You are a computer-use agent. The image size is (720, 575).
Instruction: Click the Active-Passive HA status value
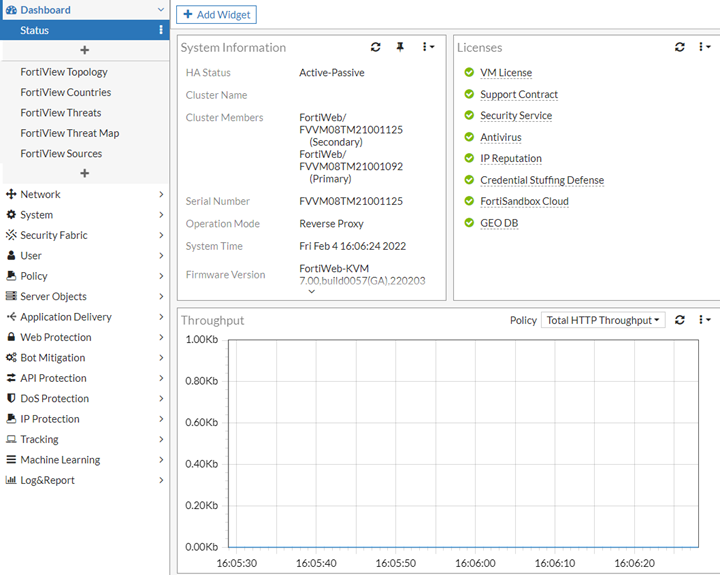[332, 73]
